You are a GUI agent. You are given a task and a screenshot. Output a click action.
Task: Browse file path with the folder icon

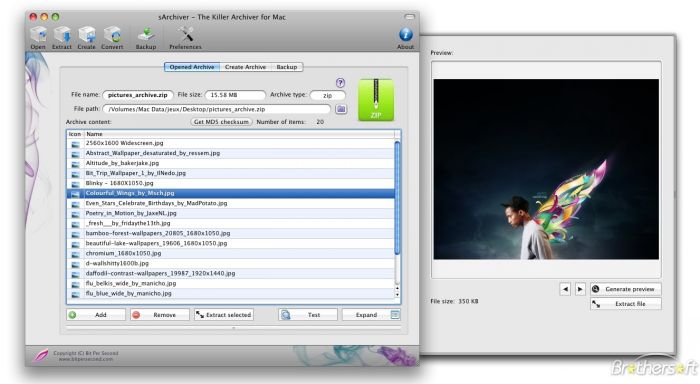click(341, 109)
